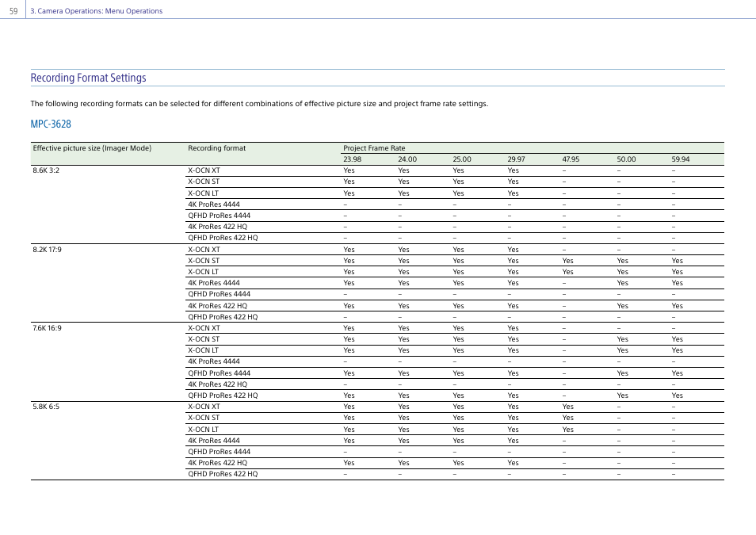Click '4K ProRes 4444' in the 8.2K 17:9 group
756x535 pixels.
pyautogui.click(x=214, y=283)
